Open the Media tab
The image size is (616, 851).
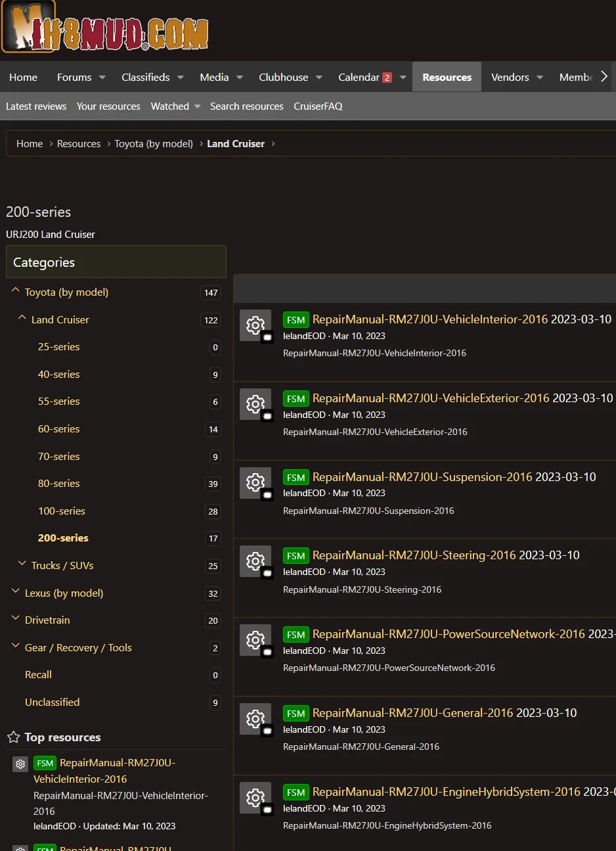click(214, 78)
